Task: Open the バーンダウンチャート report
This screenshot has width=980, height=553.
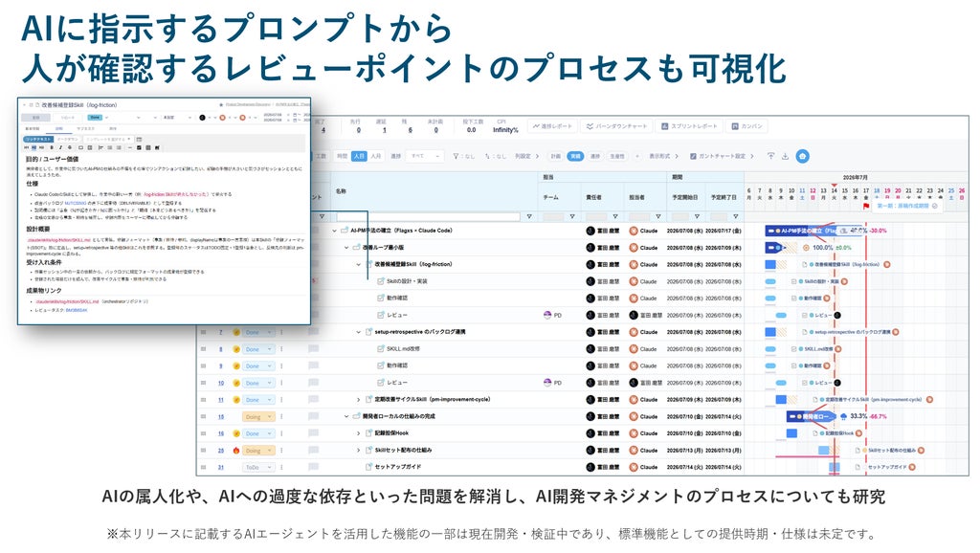Action: [x=616, y=126]
